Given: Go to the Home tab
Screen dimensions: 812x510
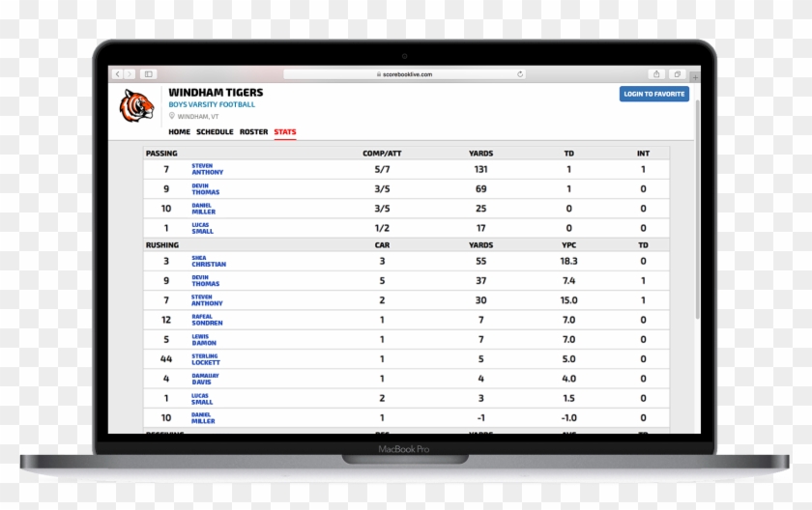Looking at the screenshot, I should [179, 131].
